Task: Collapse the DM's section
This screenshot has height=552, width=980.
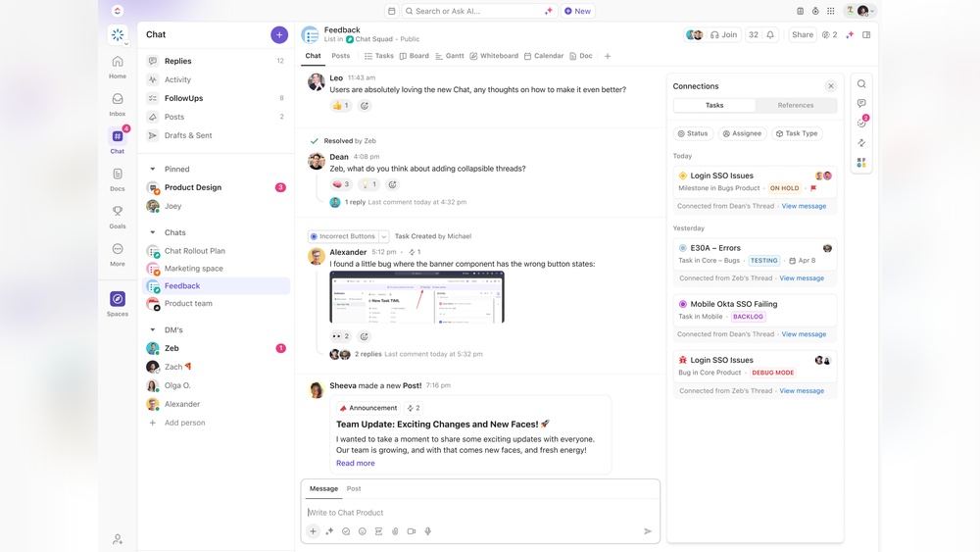Action: pyautogui.click(x=153, y=330)
